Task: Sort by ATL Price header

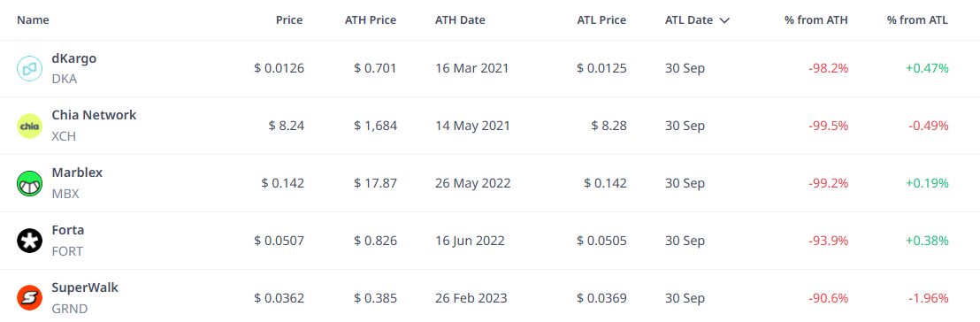Action: (x=601, y=20)
